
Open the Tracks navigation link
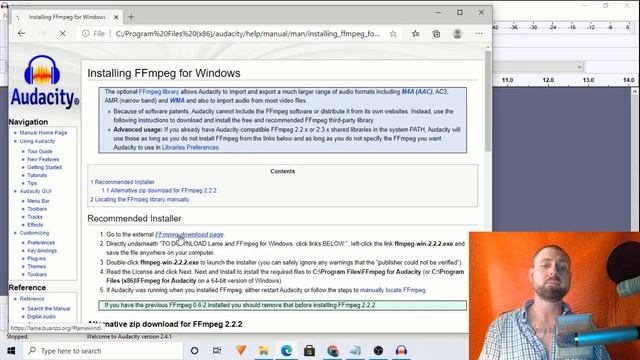(35, 217)
